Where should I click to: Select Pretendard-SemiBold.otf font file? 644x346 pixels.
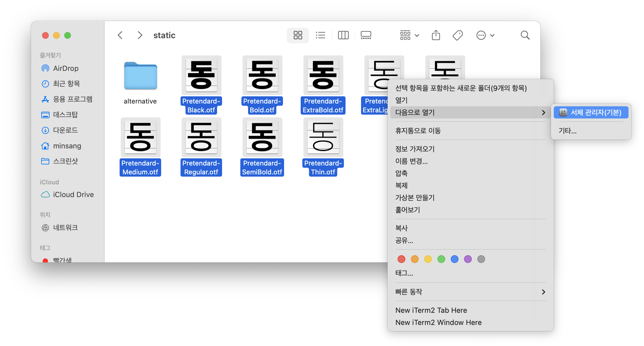click(x=262, y=147)
